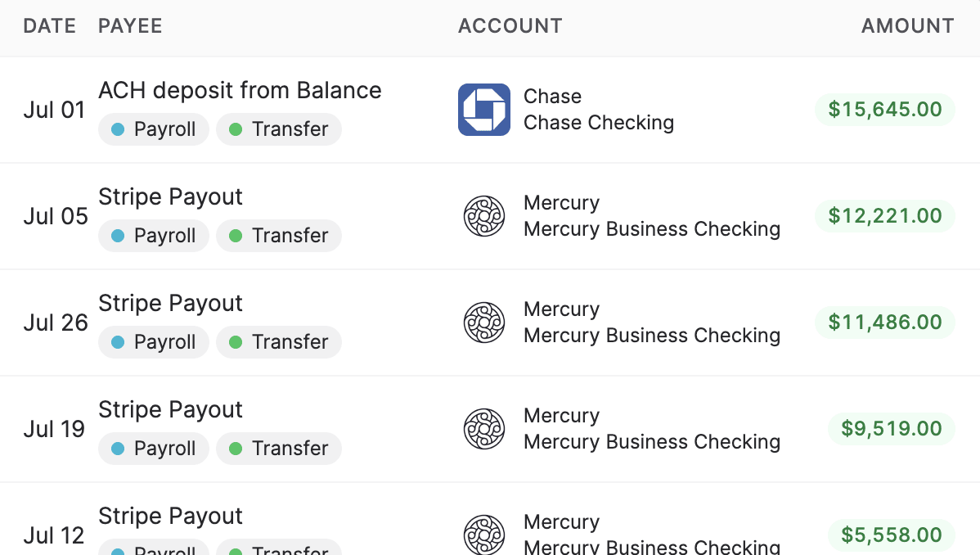Toggle the Payroll tag on Jul 26 row
The width and height of the screenshot is (980, 555).
coord(153,342)
